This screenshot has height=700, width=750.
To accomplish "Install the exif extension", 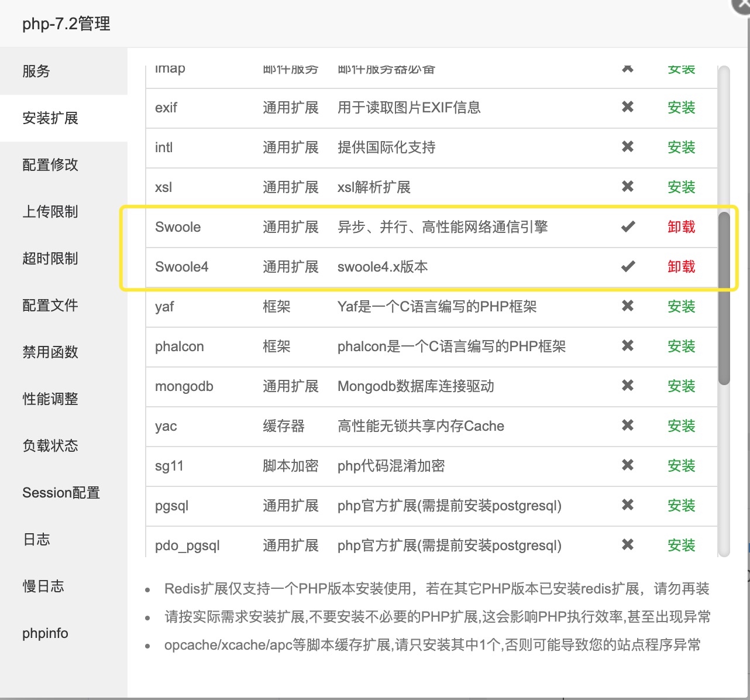I will pos(682,108).
